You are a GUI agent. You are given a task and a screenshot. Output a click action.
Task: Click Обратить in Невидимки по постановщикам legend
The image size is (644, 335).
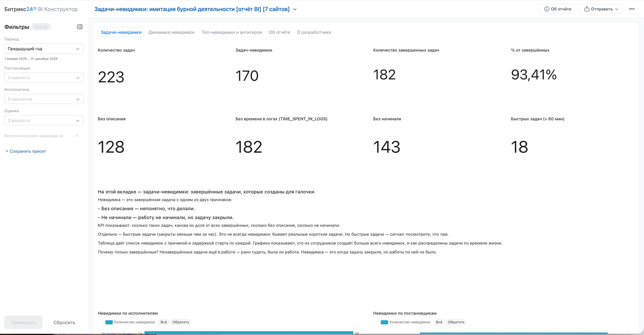(x=456, y=322)
